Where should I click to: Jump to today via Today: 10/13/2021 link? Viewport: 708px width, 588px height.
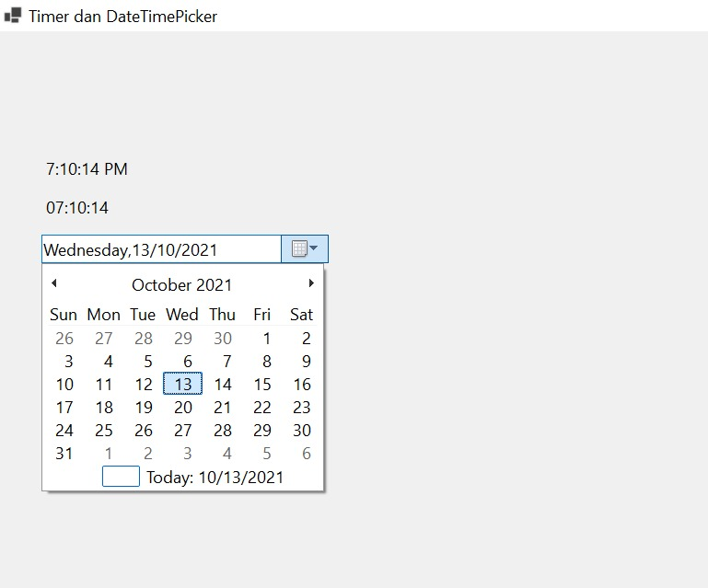click(x=215, y=477)
